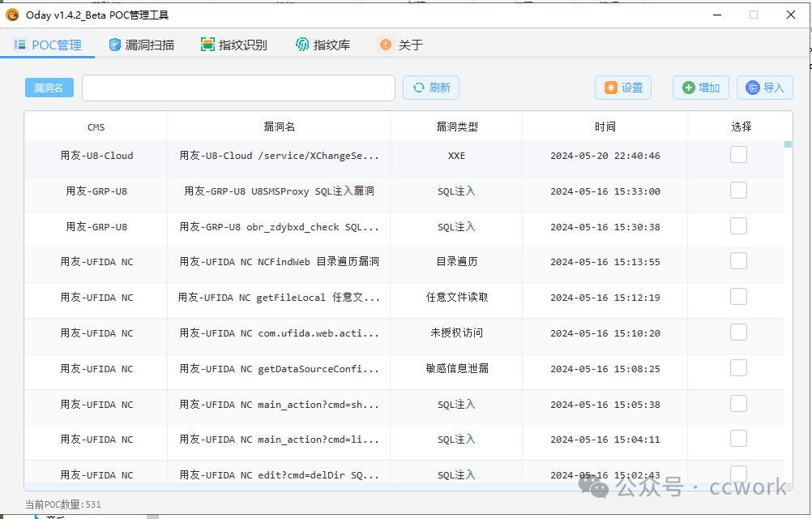Click the 指纹库 fingerprint icon
Viewport: 812px width, 519px height.
coord(302,45)
